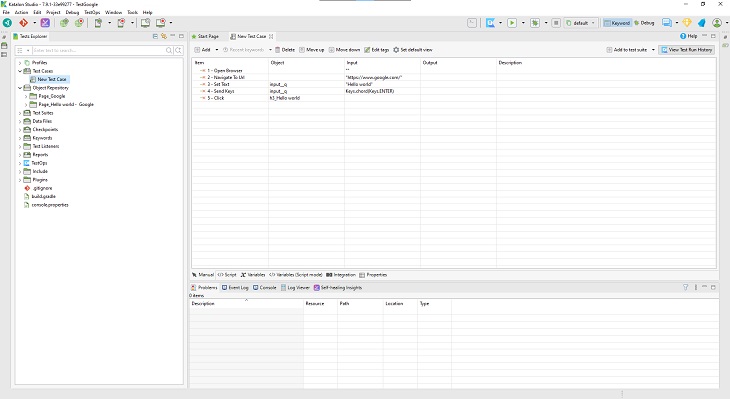Screen dimensions: 730x399
Task: Start Record Mobile toolbar icon
Action: [121, 23]
